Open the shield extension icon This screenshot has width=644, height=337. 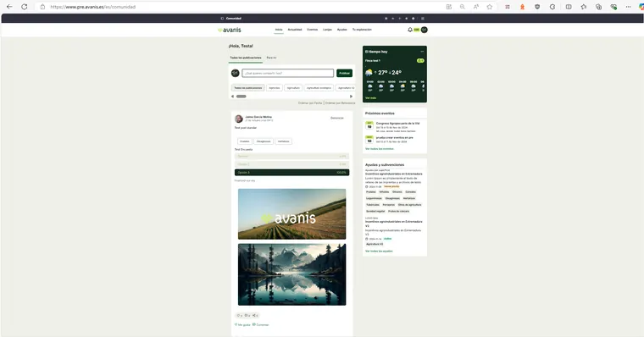click(537, 7)
